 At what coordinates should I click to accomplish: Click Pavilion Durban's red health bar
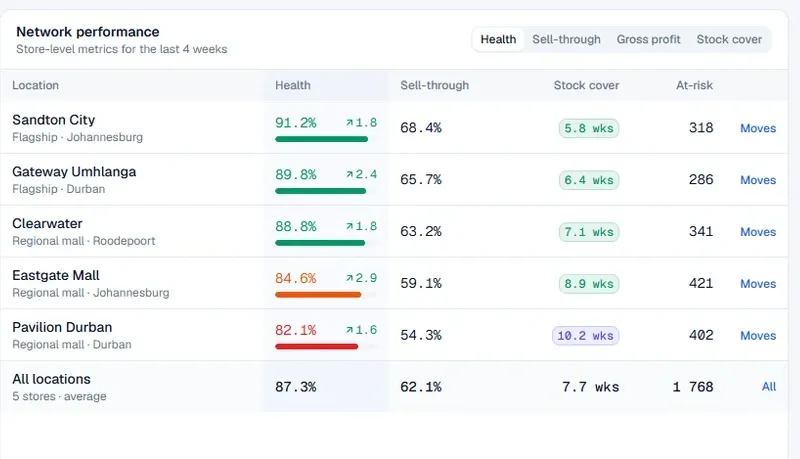[x=316, y=347]
